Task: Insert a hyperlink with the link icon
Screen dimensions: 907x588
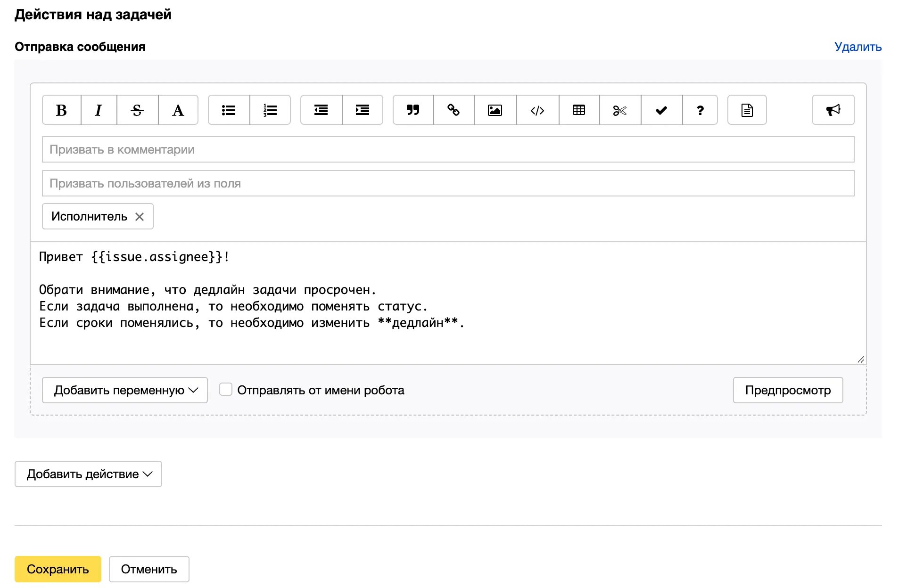Action: pyautogui.click(x=453, y=110)
